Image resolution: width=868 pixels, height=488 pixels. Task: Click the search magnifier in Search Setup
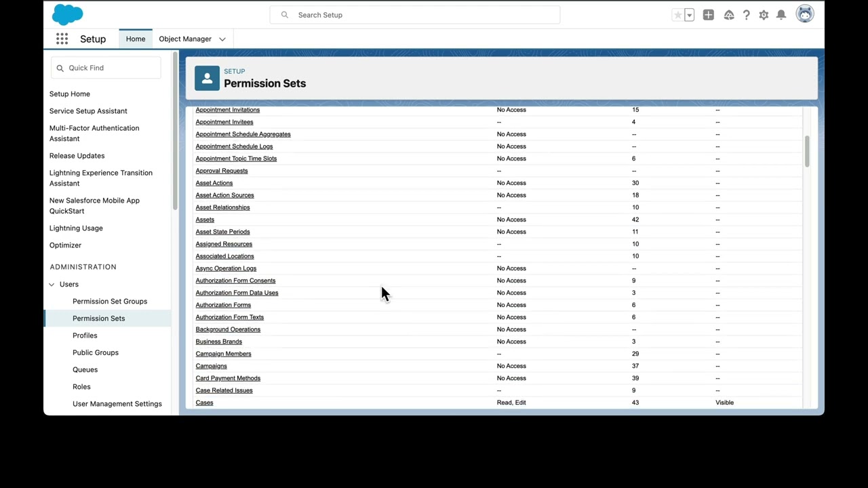click(x=285, y=15)
